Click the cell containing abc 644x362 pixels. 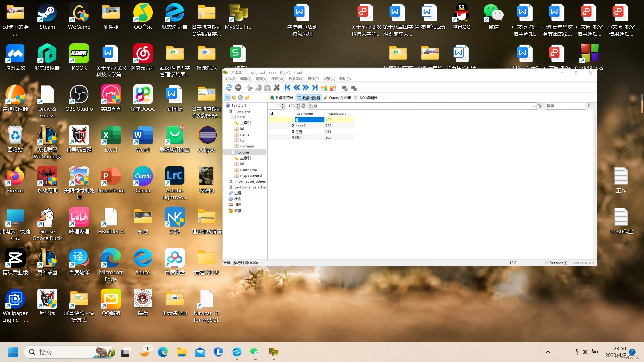339,138
